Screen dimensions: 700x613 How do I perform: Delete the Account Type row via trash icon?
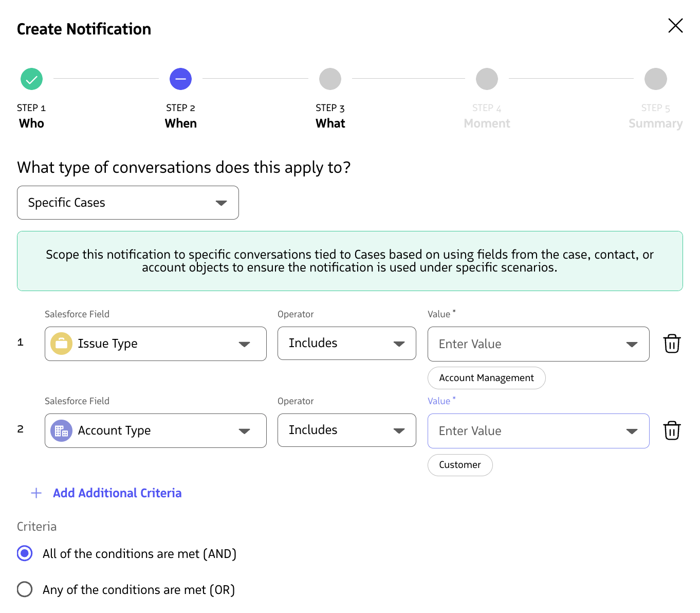pyautogui.click(x=671, y=430)
